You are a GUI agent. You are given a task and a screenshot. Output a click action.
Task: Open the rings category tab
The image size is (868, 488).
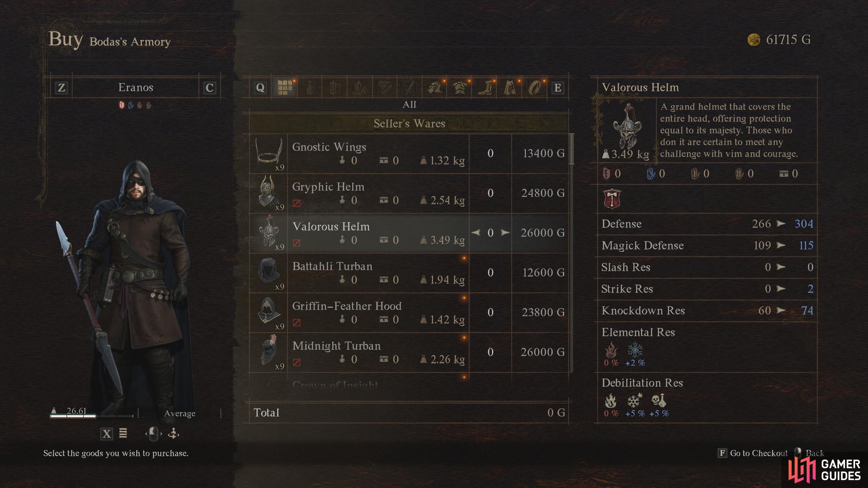point(535,88)
